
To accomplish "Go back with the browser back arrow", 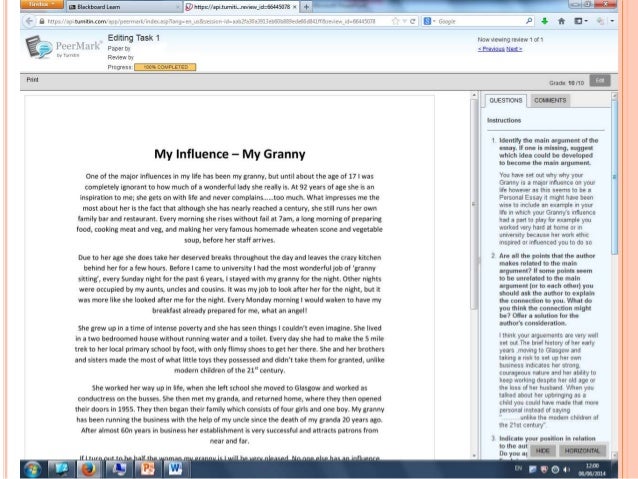I will (x=29, y=21).
